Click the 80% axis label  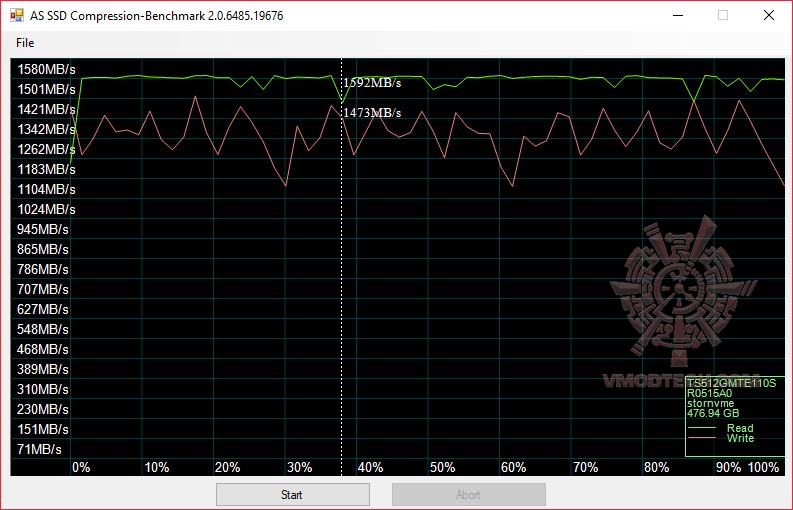(657, 468)
